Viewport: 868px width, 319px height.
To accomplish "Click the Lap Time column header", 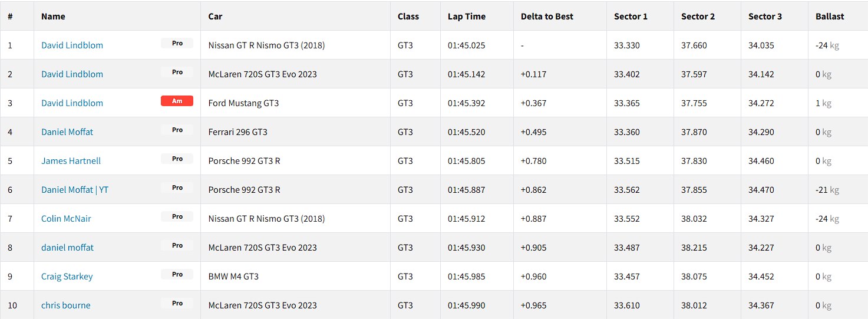I will [466, 17].
